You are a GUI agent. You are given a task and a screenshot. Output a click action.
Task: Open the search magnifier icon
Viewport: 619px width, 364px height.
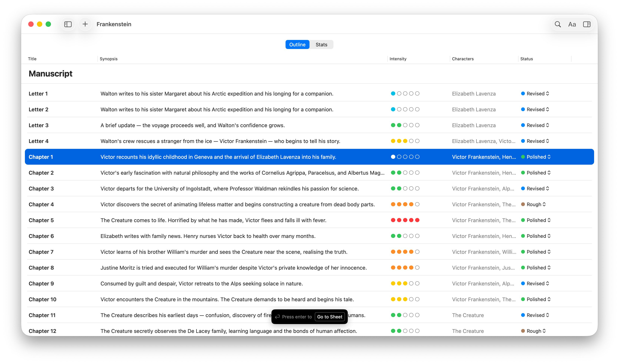click(558, 24)
